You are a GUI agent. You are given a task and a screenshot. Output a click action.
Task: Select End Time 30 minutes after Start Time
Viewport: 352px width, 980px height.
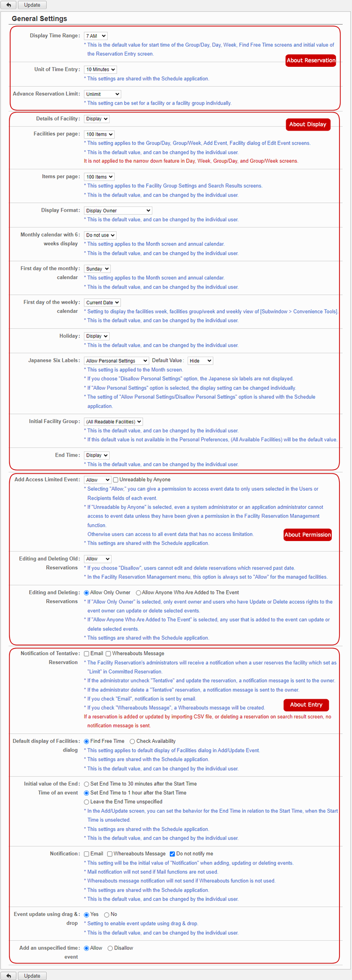(86, 784)
